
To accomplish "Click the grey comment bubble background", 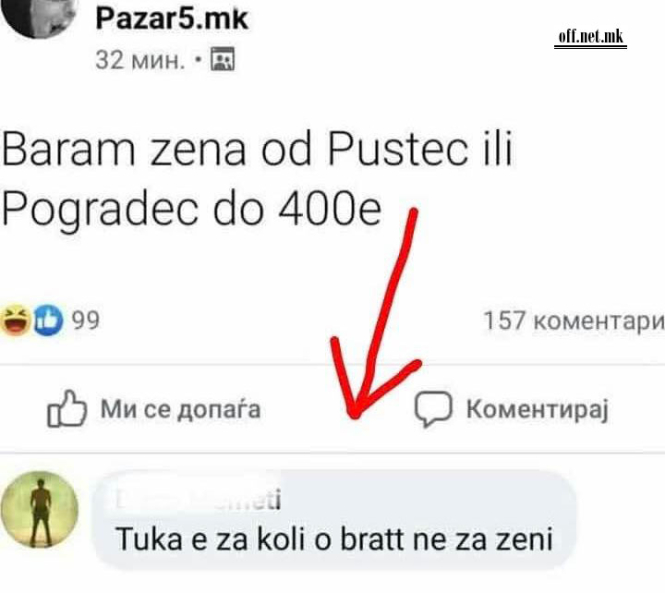I will (x=334, y=520).
